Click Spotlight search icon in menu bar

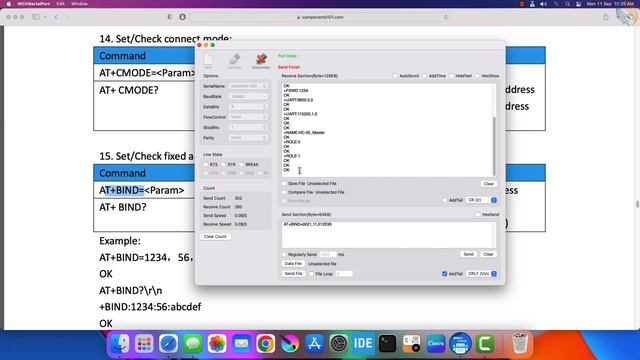[567, 4]
